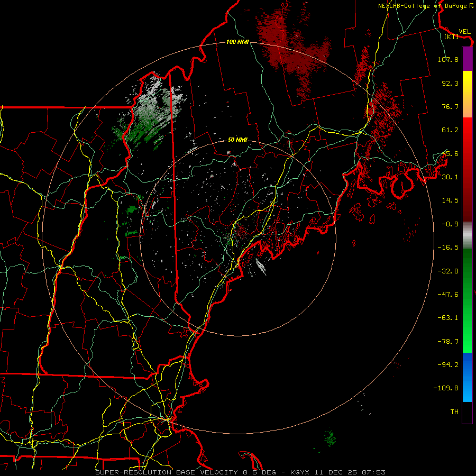
Task: Click the 92.3 velocity scale value
Action: click(450, 83)
